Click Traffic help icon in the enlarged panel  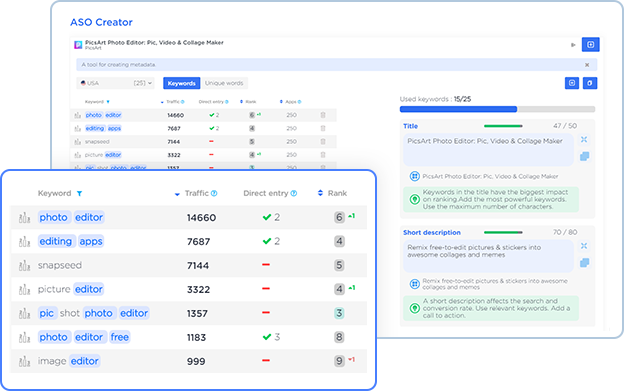tap(214, 193)
